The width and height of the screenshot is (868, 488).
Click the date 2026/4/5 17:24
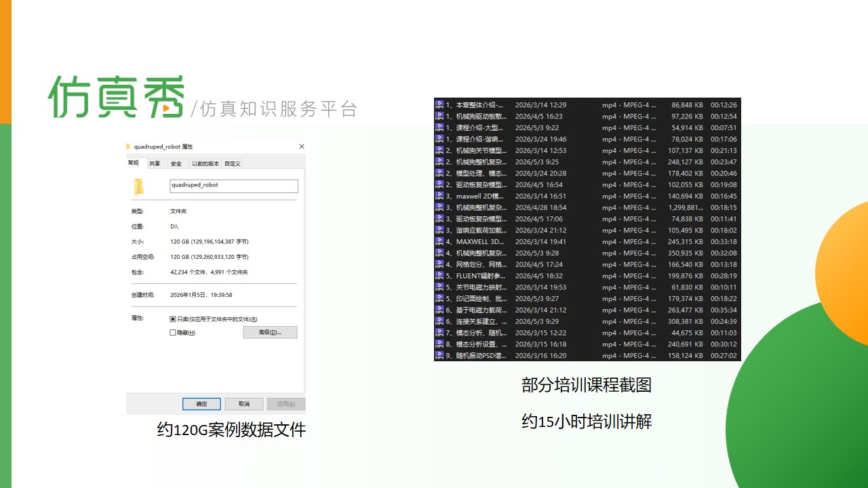pyautogui.click(x=538, y=264)
